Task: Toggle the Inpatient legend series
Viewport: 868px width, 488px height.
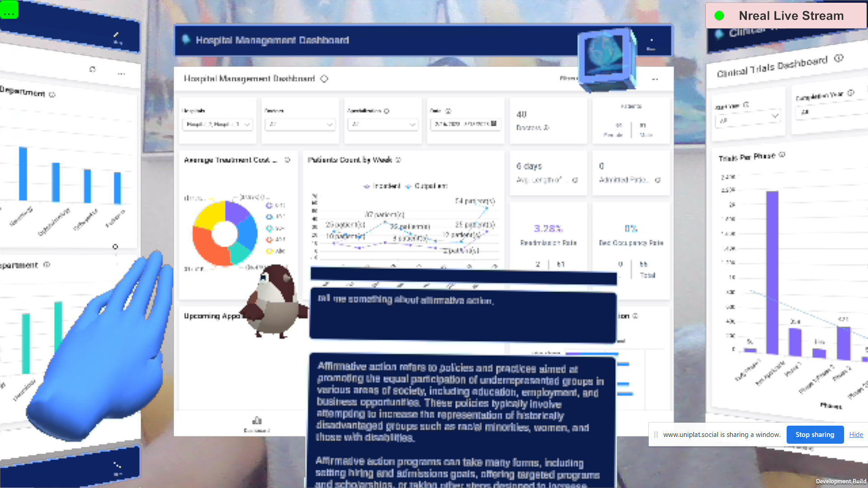Action: 382,186
